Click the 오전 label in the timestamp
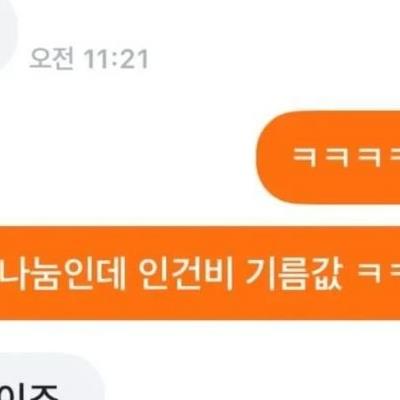This screenshot has width=400, height=400. pyautogui.click(x=51, y=59)
